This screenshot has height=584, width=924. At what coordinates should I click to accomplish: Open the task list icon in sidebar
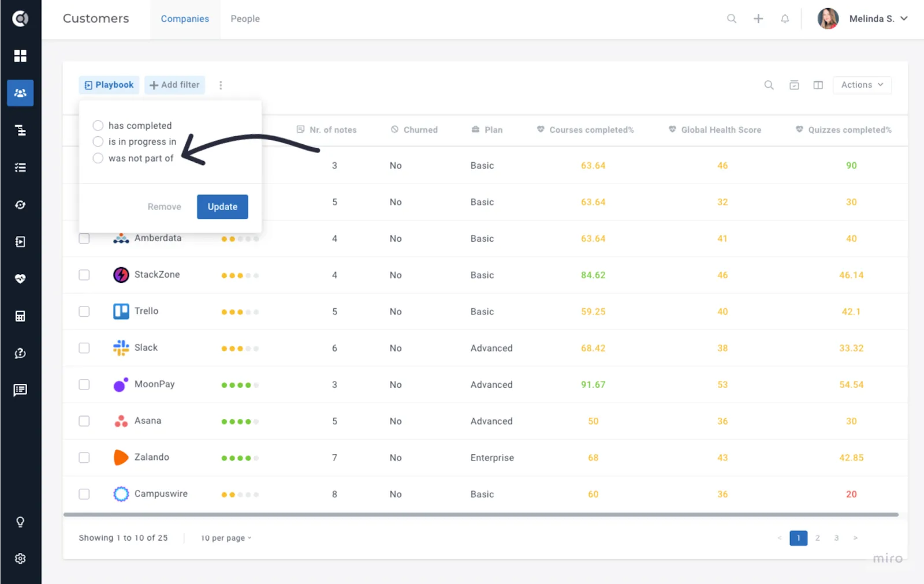tap(20, 167)
